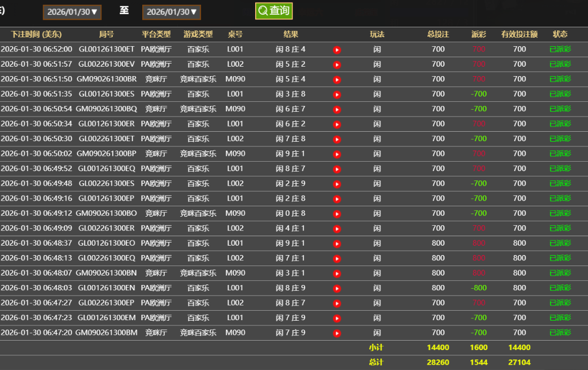Open the end date dropdown after 至

click(171, 12)
